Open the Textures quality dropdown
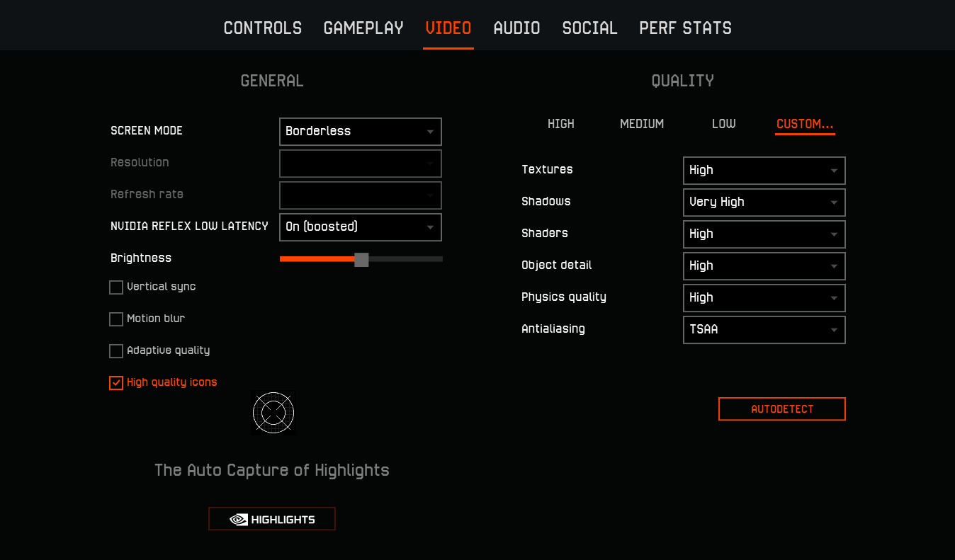The image size is (955, 560). [x=764, y=171]
